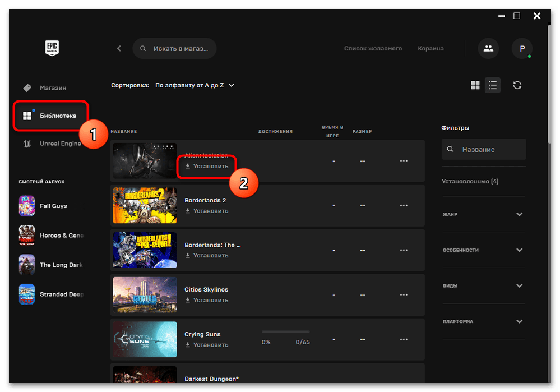Switch to list view layout
560x392 pixels.
493,85
